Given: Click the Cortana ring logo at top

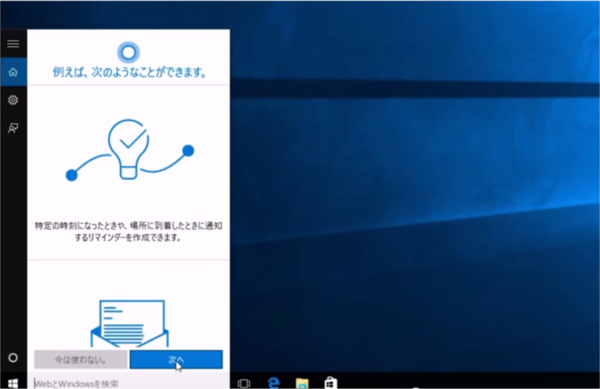Looking at the screenshot, I should click(129, 52).
